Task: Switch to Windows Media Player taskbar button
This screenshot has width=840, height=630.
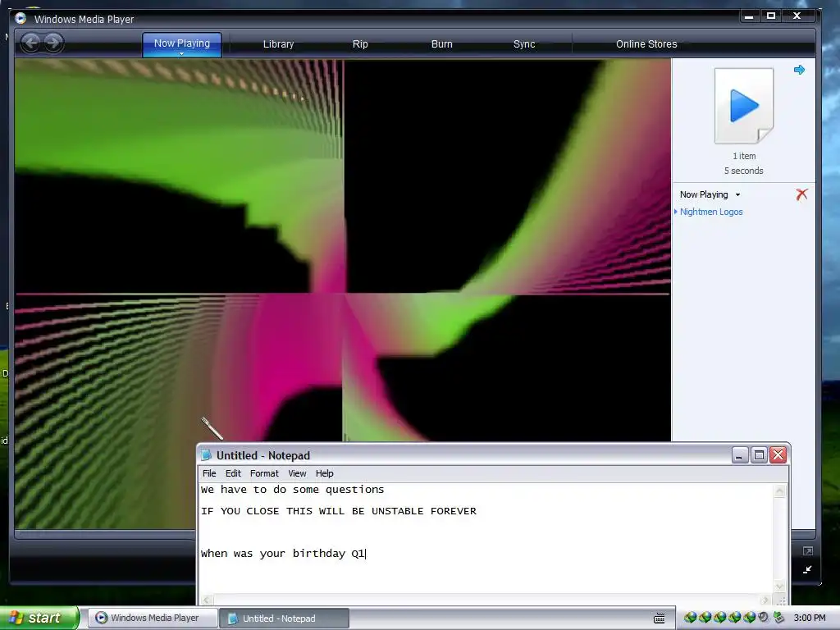Action: [x=153, y=618]
